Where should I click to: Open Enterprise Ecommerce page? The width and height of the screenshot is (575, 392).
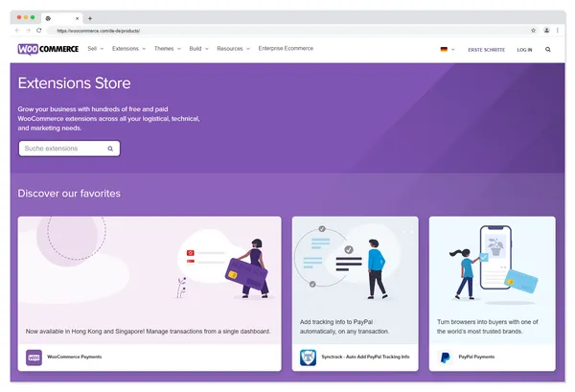click(286, 49)
